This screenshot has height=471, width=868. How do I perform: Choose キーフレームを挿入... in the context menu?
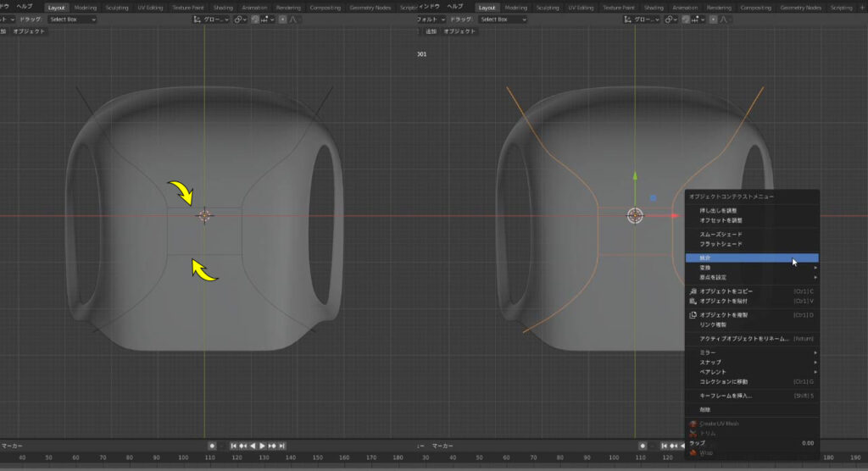click(x=752, y=396)
